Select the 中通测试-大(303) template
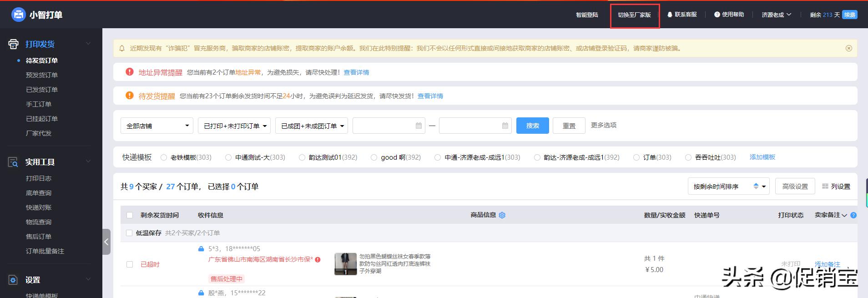This screenshot has height=298, width=868. click(228, 157)
